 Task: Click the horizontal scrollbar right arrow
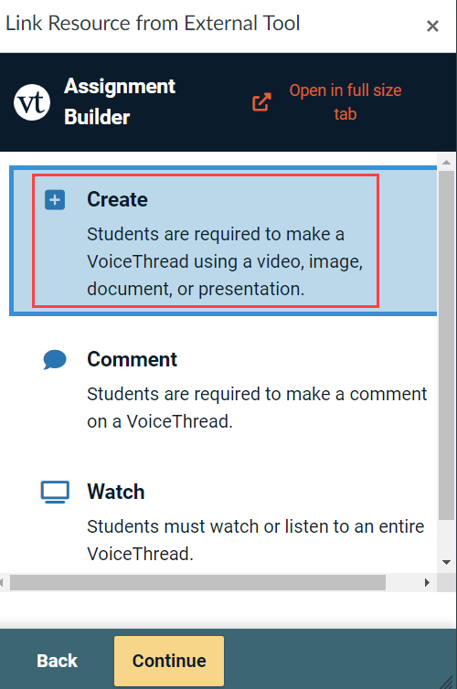(427, 583)
